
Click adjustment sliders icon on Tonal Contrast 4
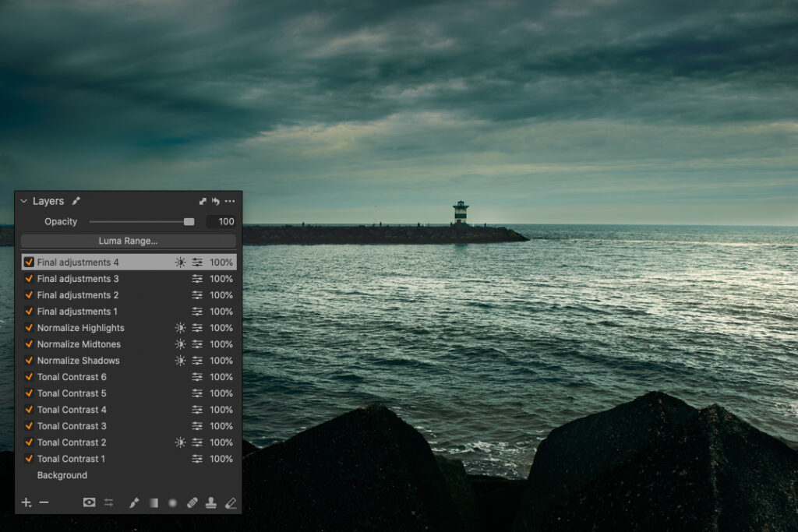197,410
